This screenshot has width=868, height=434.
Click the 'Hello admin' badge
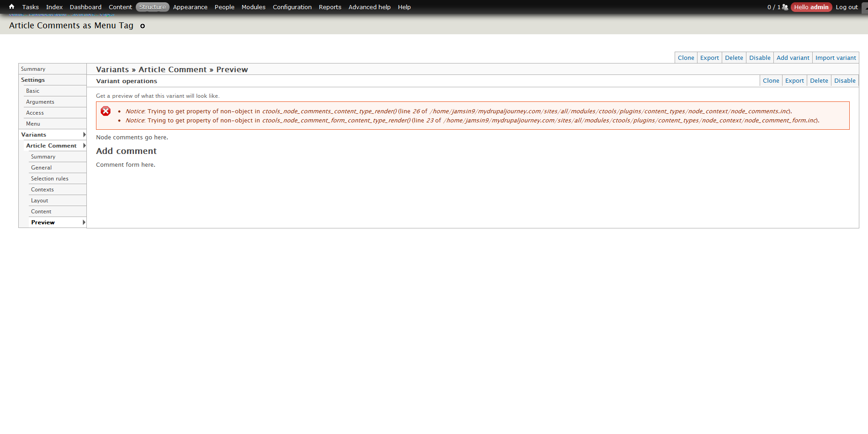click(x=811, y=7)
